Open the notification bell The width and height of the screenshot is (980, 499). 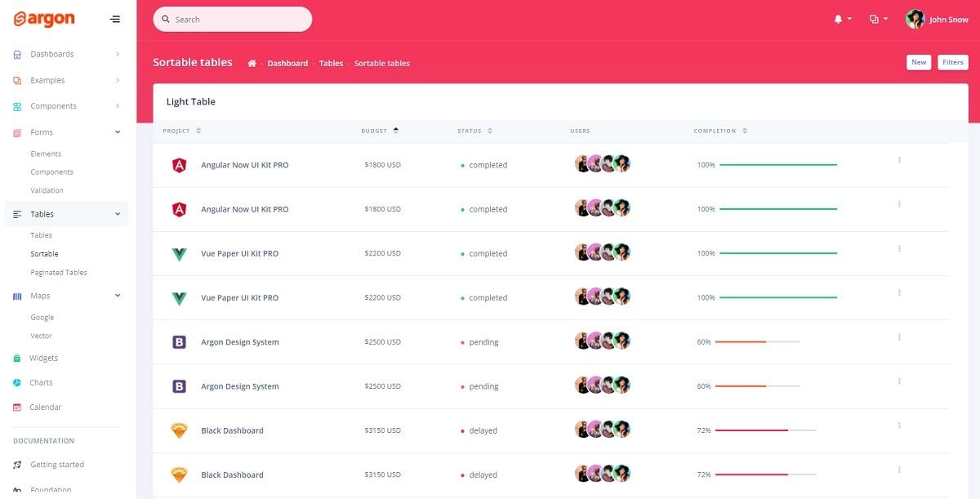(839, 19)
